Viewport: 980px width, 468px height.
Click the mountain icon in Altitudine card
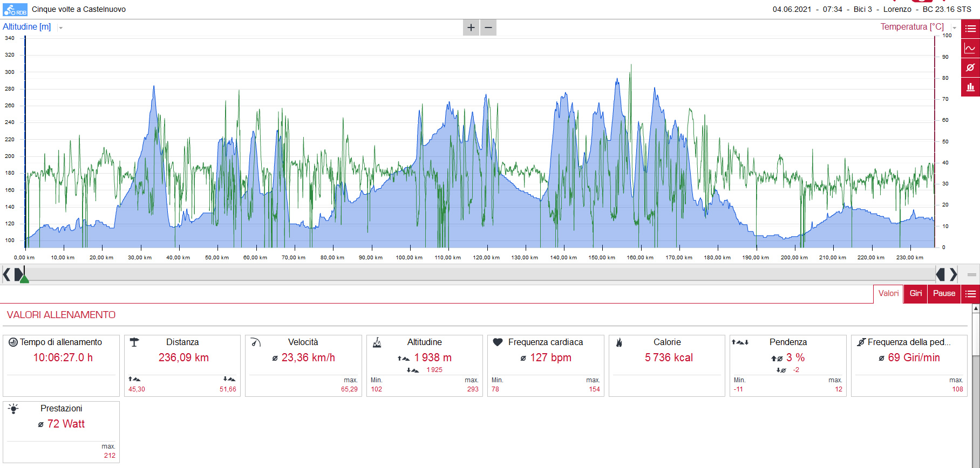point(377,342)
